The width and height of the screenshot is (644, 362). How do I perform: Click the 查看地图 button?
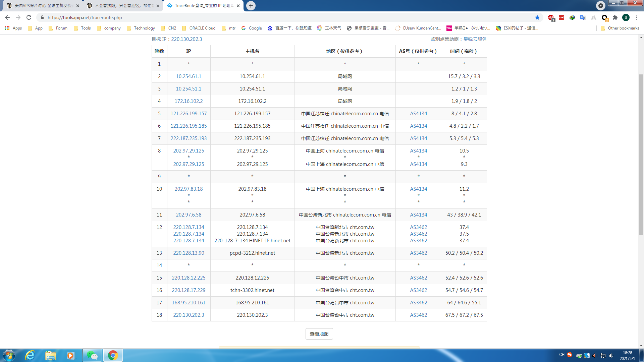click(319, 334)
